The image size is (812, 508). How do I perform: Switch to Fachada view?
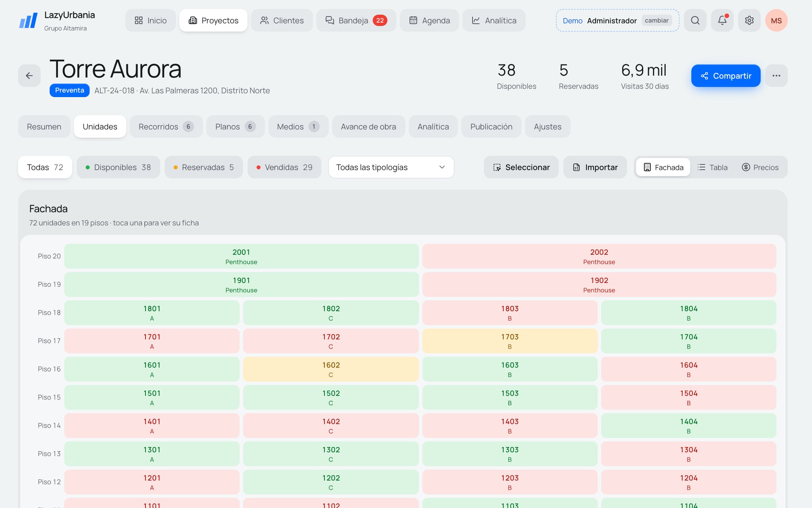[x=664, y=167]
